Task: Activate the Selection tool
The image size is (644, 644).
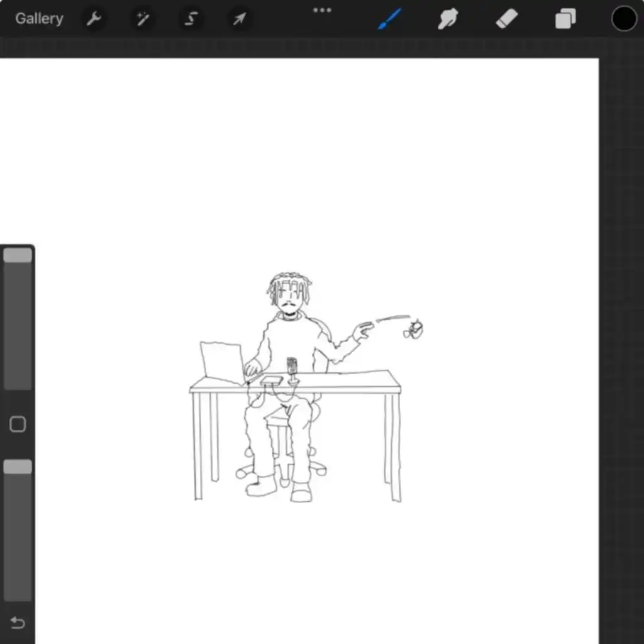Action: pos(191,18)
